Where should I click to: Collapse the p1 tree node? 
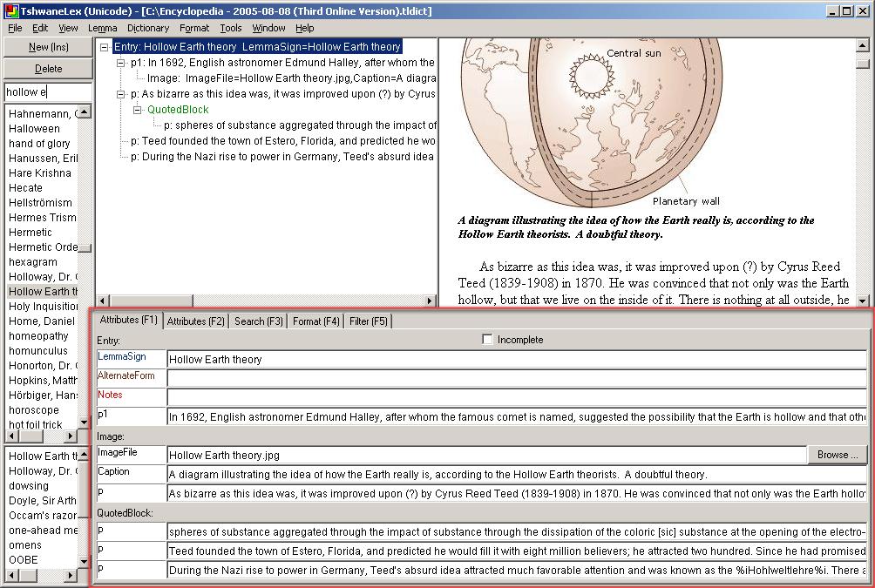(120, 63)
